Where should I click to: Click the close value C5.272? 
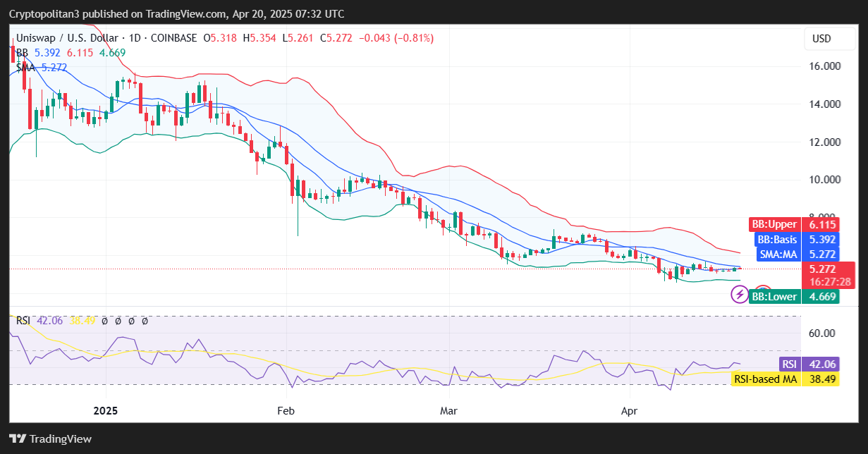click(338, 38)
